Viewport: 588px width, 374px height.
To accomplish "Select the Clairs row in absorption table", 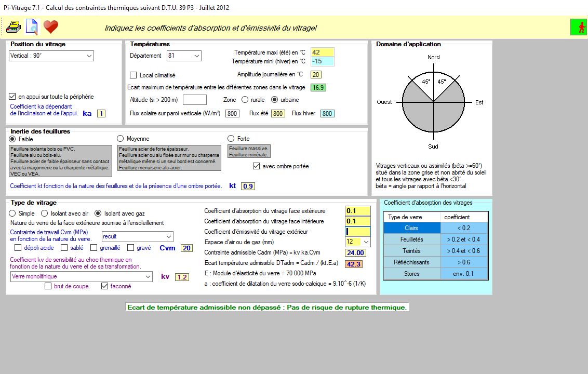I will [x=411, y=228].
